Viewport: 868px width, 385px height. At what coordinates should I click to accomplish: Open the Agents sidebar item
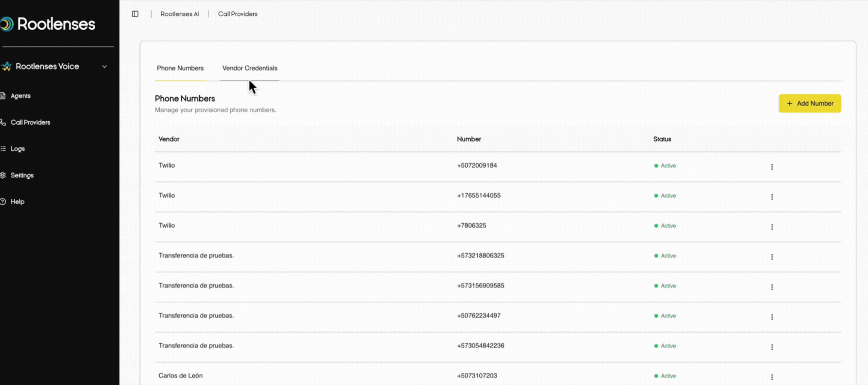click(x=20, y=96)
